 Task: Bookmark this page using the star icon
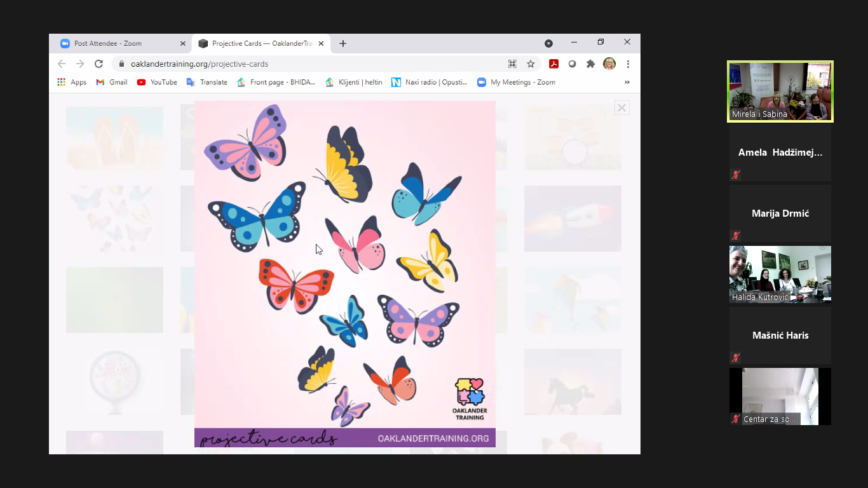click(531, 64)
